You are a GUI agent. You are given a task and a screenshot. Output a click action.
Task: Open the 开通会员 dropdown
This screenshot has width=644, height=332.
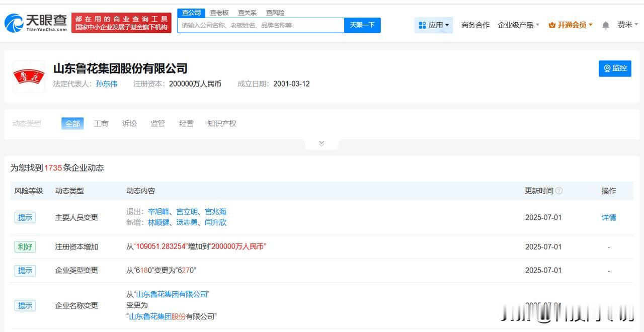(571, 25)
